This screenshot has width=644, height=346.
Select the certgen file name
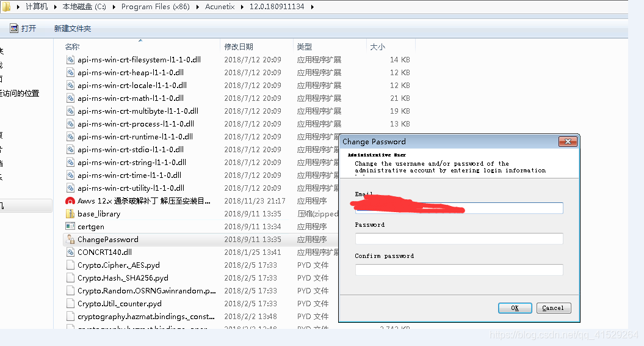[x=91, y=227]
